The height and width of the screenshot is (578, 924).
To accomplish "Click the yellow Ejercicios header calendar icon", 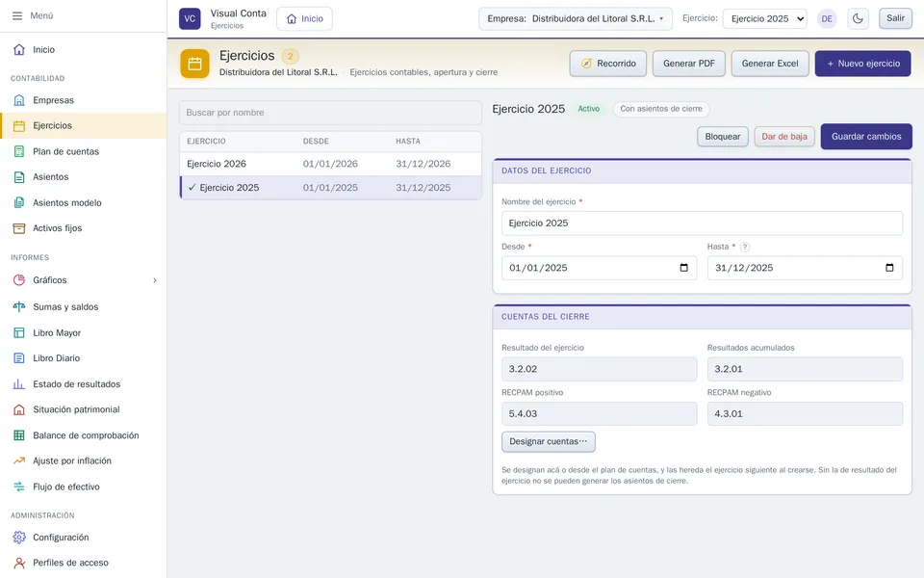I will [x=195, y=64].
